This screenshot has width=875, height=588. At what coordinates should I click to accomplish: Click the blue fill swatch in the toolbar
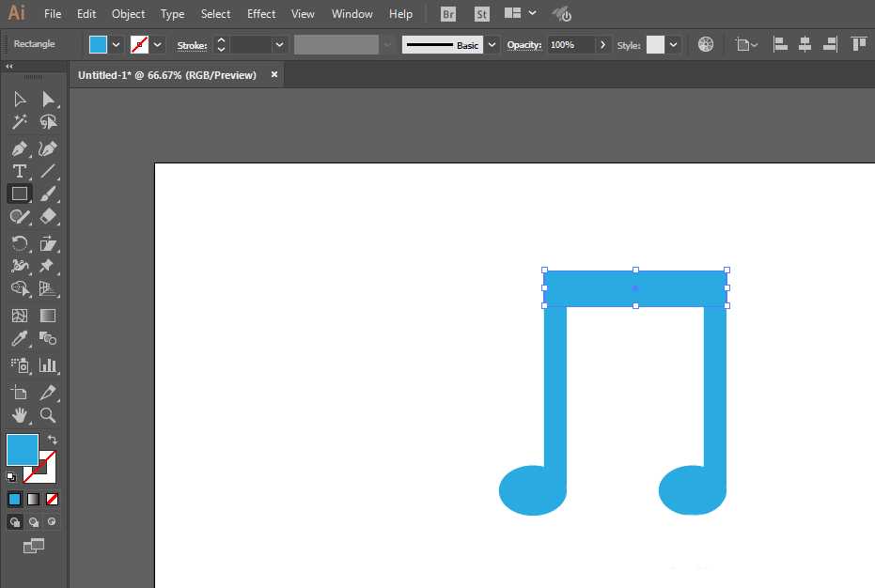[x=21, y=449]
